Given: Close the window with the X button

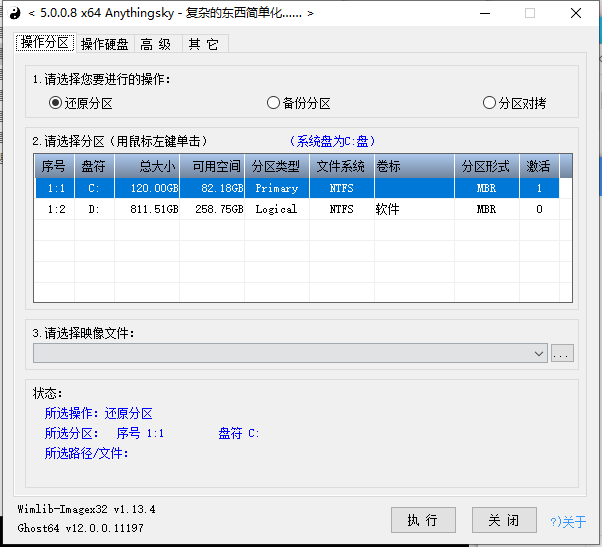Looking at the screenshot, I should click(576, 13).
